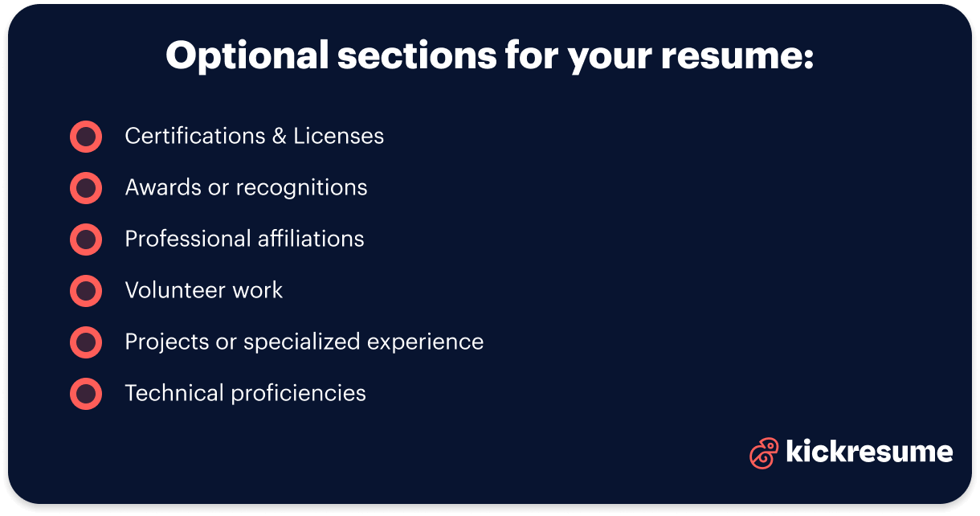The width and height of the screenshot is (980, 516).
Task: Click the Technical proficiencies bullet circle
Action: [x=86, y=394]
